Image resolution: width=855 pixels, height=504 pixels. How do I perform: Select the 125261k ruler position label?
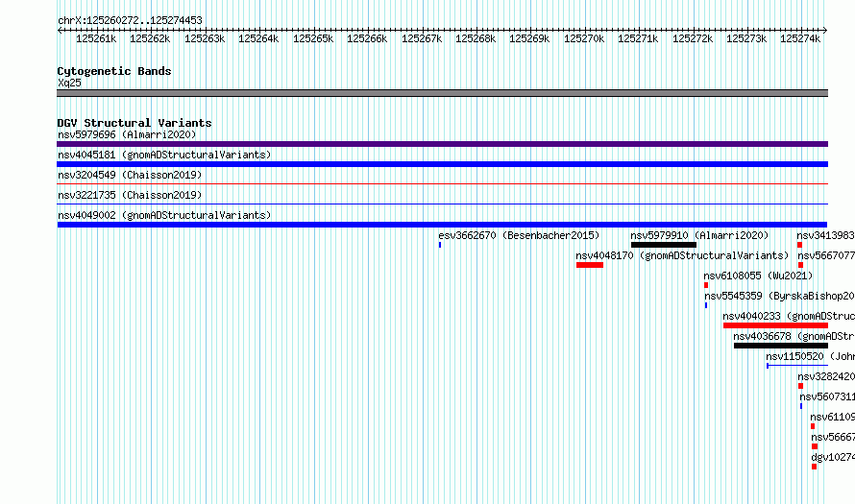click(x=96, y=38)
